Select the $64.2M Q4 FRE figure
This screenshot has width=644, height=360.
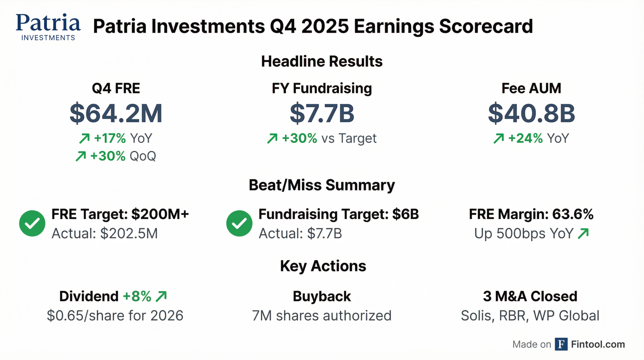pos(116,113)
